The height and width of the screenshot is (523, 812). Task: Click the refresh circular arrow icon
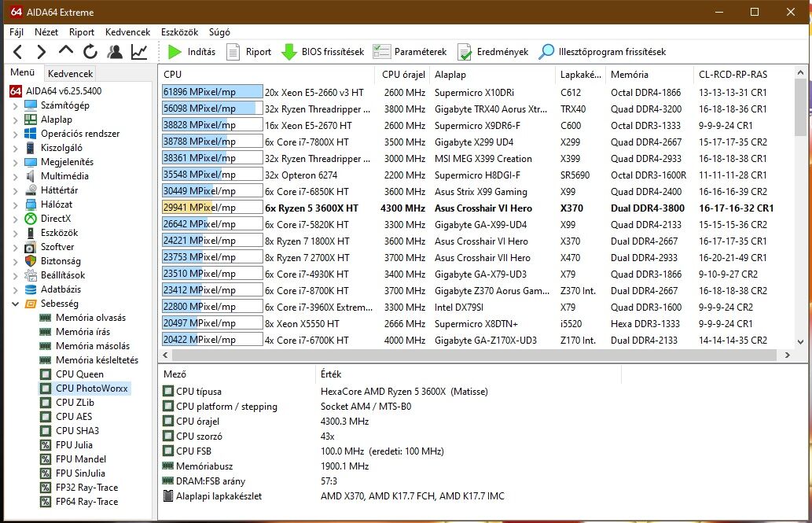(90, 52)
